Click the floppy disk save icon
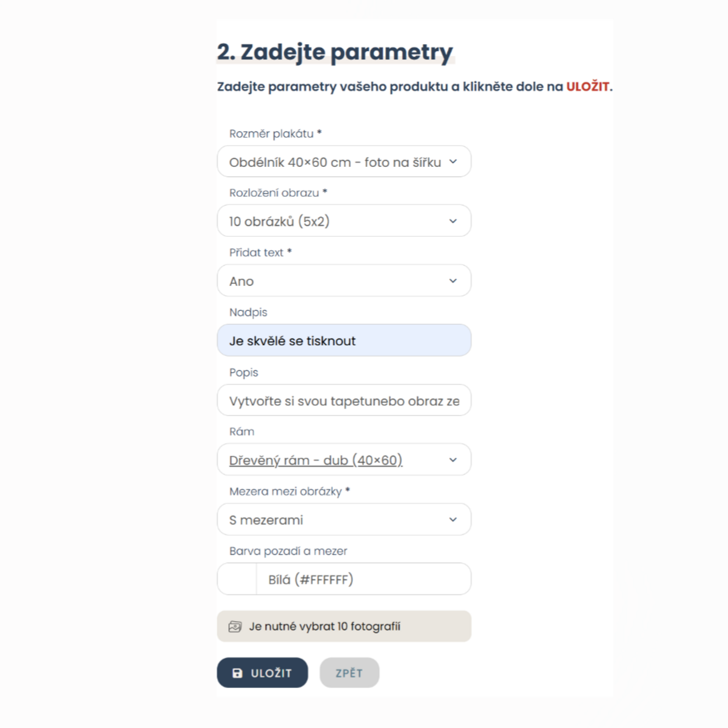 click(238, 673)
